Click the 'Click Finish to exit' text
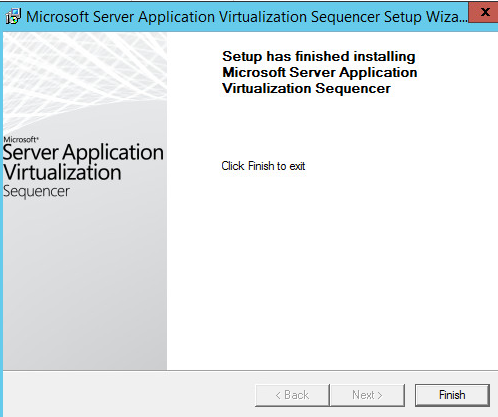498x417 pixels. pyautogui.click(x=263, y=166)
